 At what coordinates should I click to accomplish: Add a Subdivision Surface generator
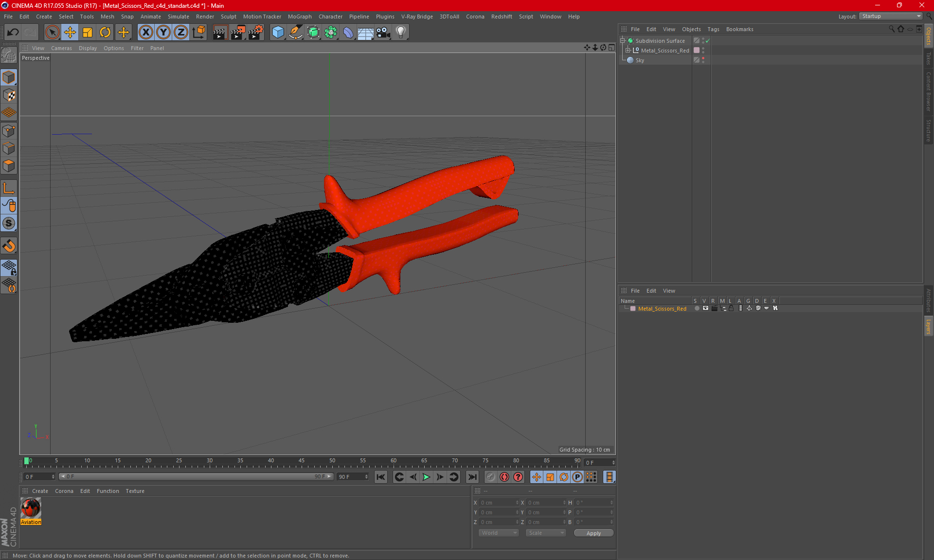click(x=314, y=33)
